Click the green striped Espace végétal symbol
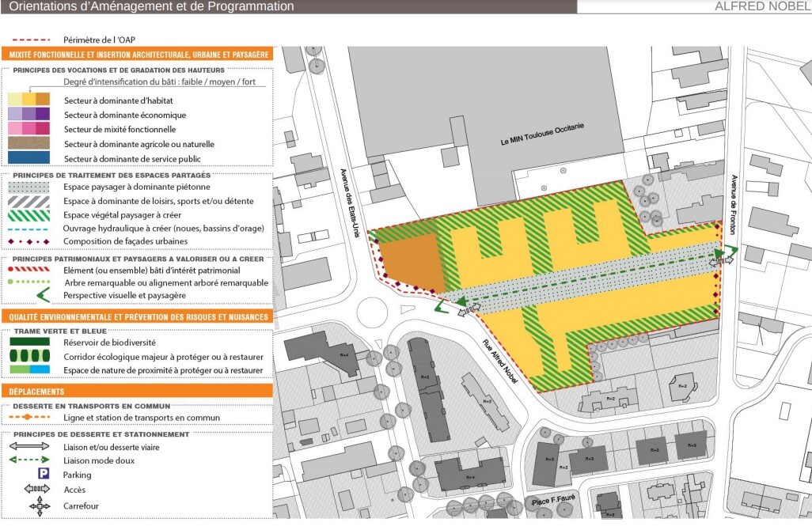Image resolution: width=812 pixels, height=530 pixels. tap(29, 215)
